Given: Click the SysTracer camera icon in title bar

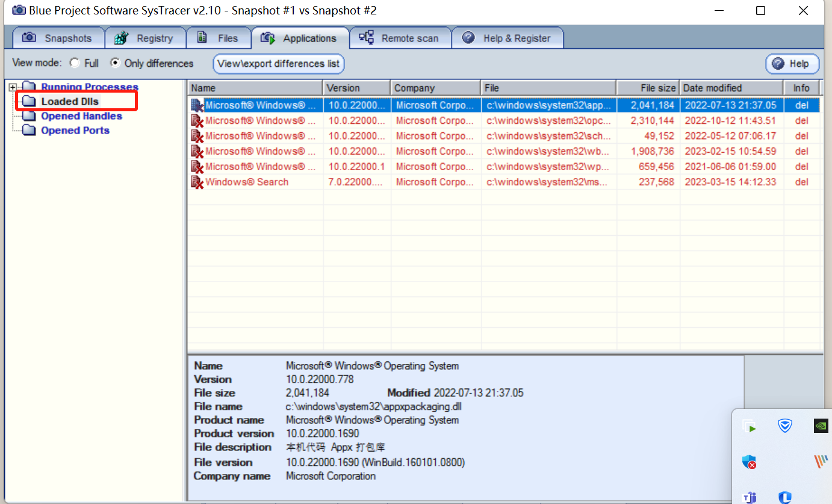Looking at the screenshot, I should click(19, 11).
